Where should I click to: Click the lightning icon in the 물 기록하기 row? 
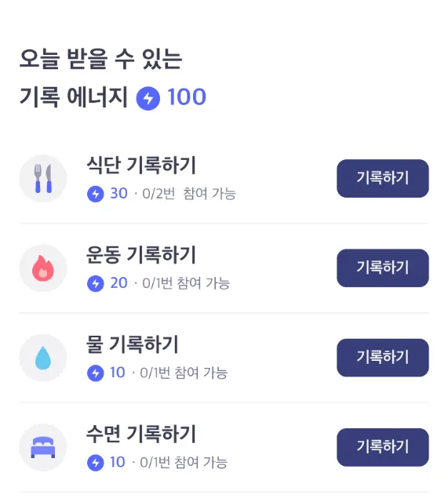click(96, 373)
